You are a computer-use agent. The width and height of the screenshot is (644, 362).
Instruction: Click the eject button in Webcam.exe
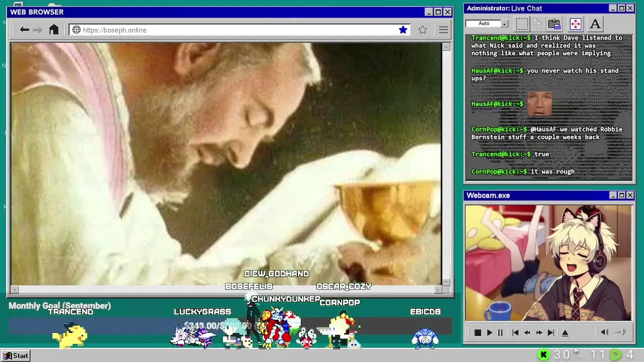click(565, 332)
